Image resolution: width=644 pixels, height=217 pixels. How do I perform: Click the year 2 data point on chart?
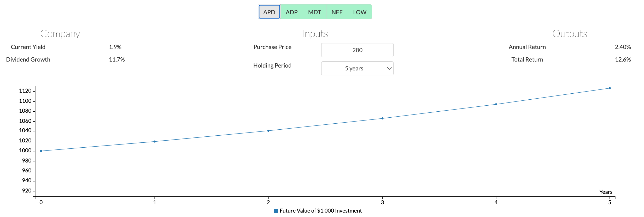[268, 131]
